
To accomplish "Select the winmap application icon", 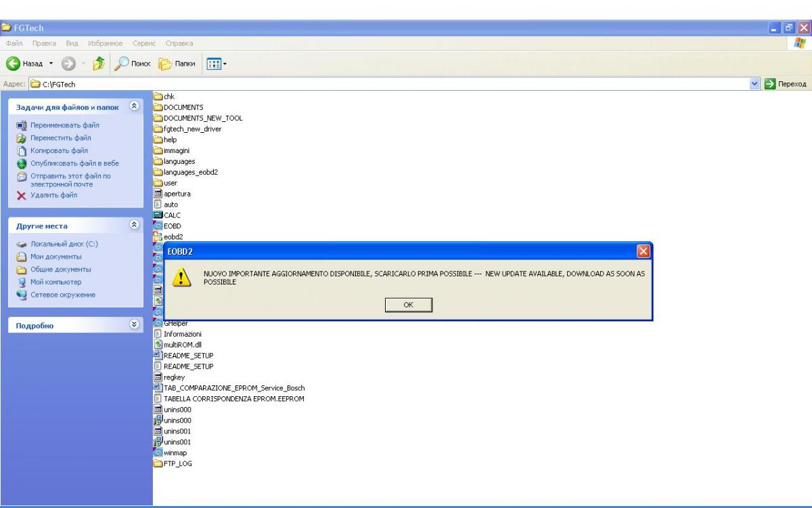I will pos(158,452).
